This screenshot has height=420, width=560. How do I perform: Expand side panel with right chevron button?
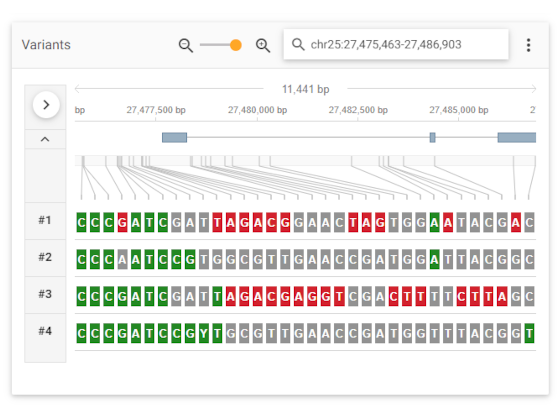click(46, 105)
